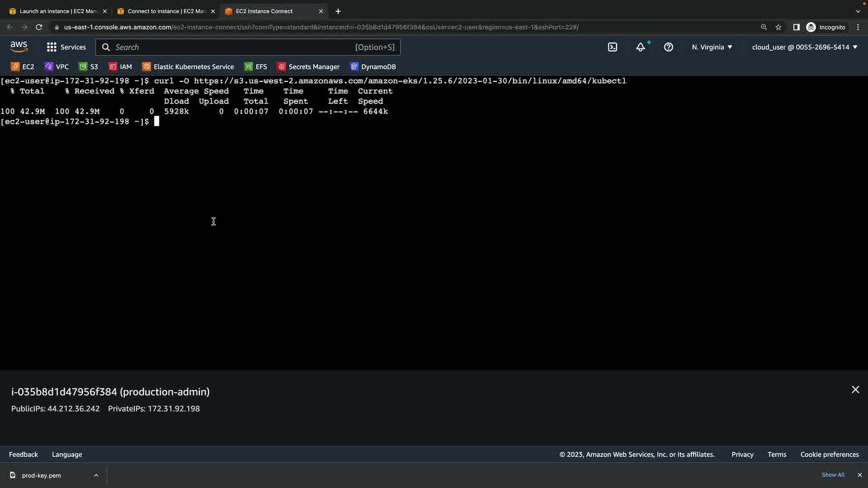Open the VPC service shortcut
The image size is (868, 488).
pos(57,67)
